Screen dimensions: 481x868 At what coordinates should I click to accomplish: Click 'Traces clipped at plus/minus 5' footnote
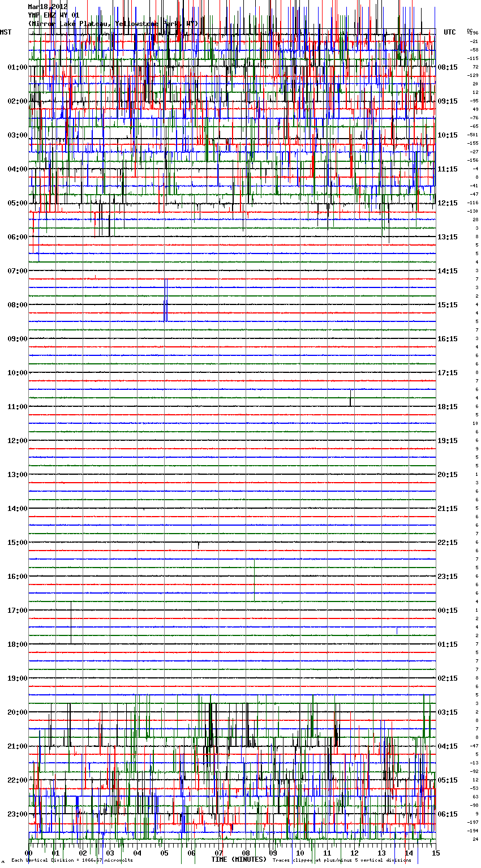point(342,861)
